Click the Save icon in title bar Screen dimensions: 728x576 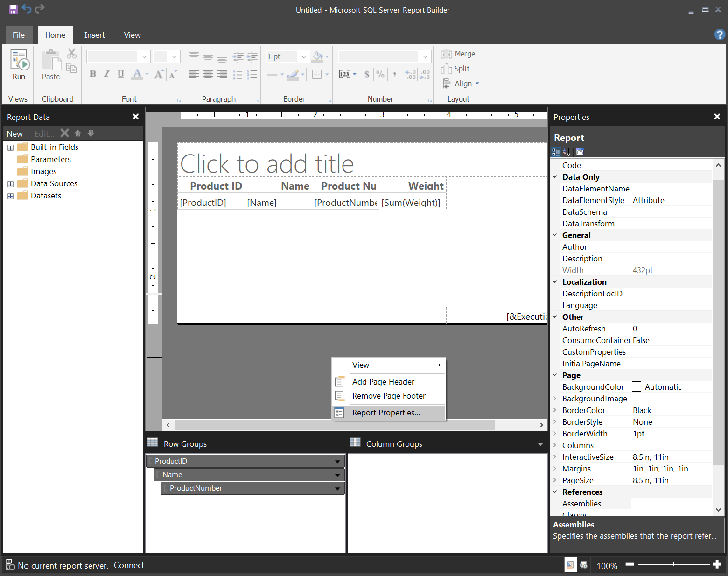pyautogui.click(x=13, y=9)
